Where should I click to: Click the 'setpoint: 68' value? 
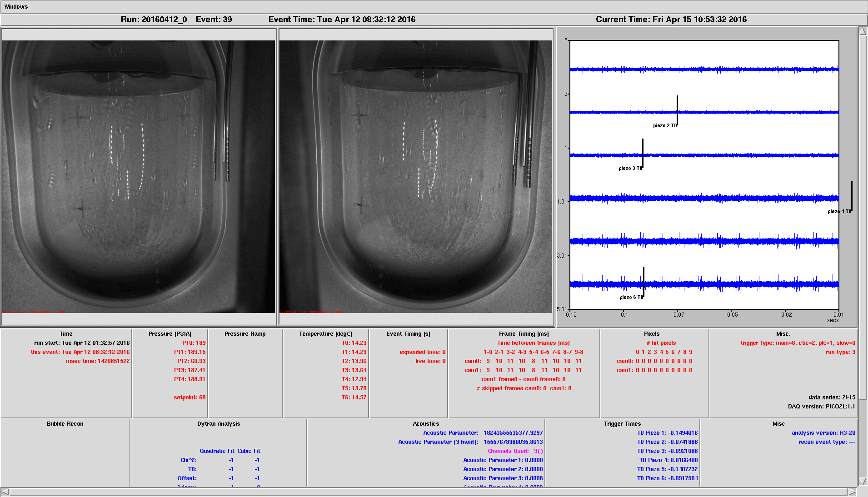point(190,398)
